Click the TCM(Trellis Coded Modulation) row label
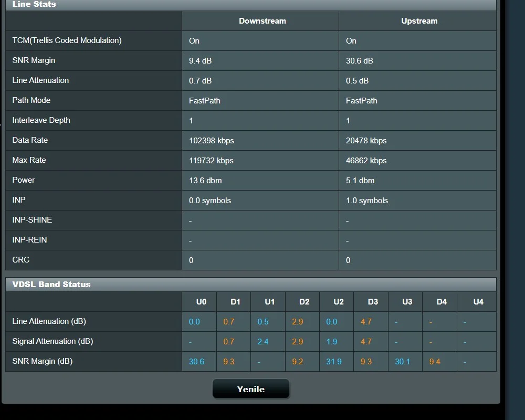This screenshot has width=525, height=420. (67, 40)
